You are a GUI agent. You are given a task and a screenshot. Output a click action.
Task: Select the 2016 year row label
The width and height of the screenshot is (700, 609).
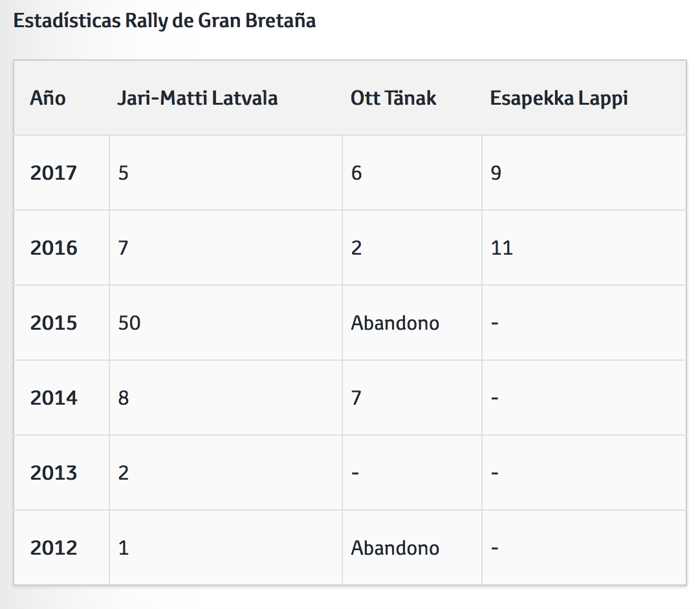(x=53, y=248)
